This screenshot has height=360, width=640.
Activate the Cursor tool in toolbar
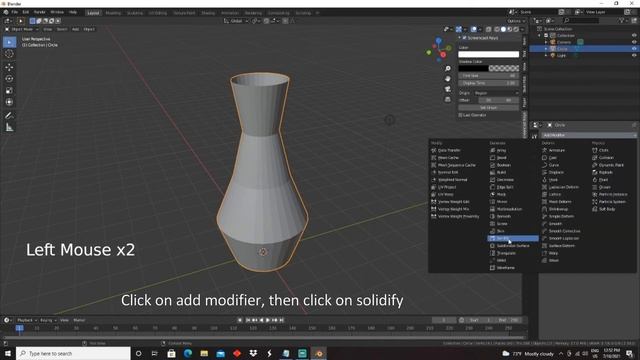[x=9, y=54]
